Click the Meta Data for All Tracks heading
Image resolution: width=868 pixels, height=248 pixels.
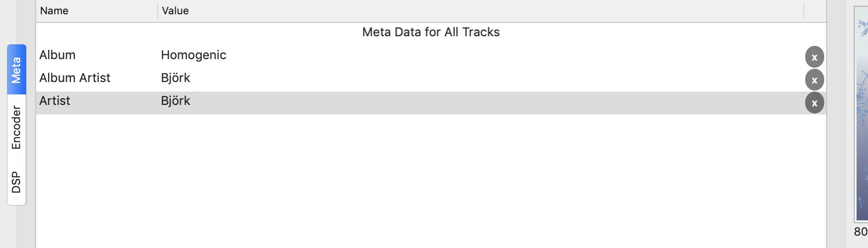[430, 32]
